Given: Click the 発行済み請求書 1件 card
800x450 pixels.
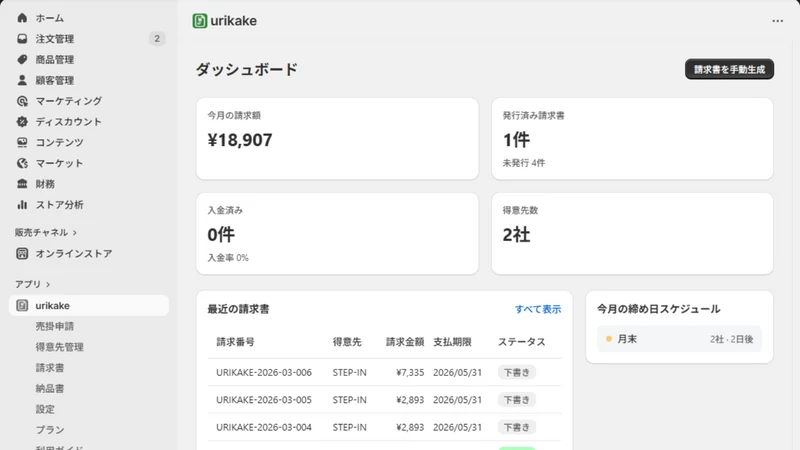Looking at the screenshot, I should [x=632, y=139].
